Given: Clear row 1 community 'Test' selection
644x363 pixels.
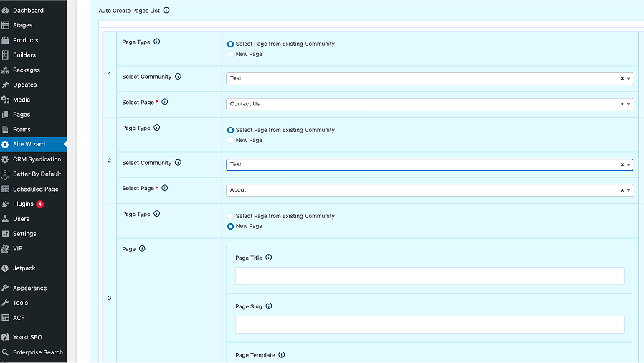Looking at the screenshot, I should pyautogui.click(x=622, y=78).
